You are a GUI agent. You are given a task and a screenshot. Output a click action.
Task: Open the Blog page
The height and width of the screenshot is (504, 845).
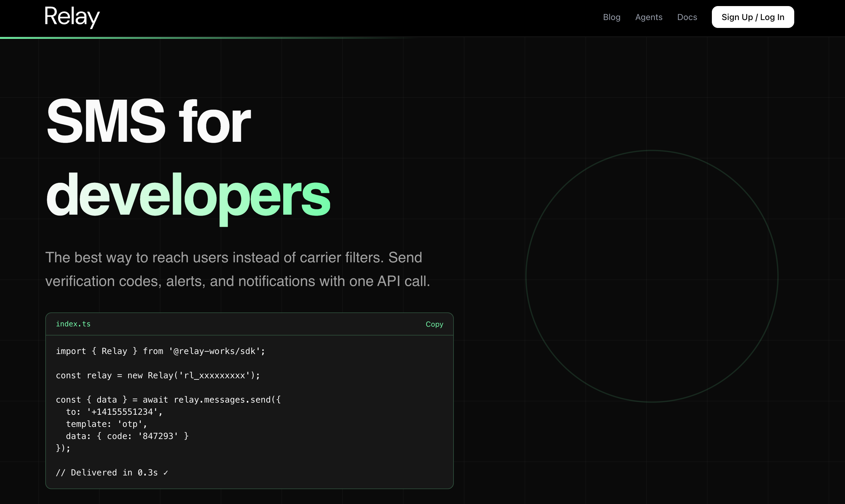point(612,17)
